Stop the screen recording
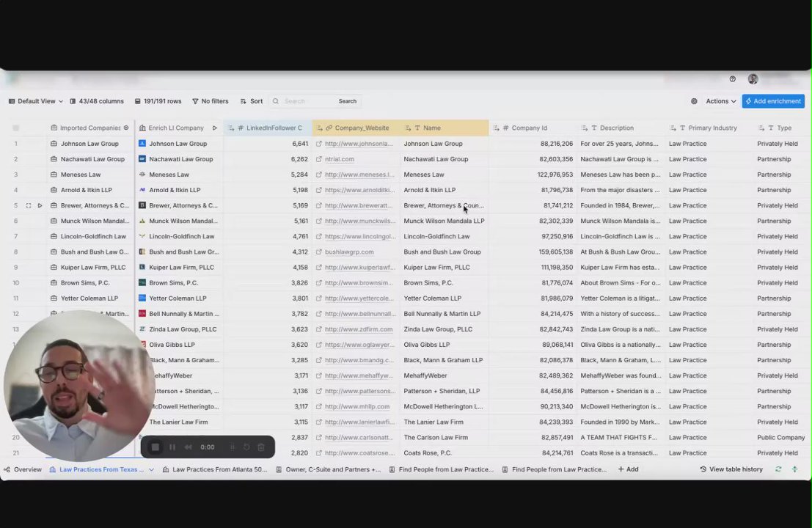 click(156, 447)
